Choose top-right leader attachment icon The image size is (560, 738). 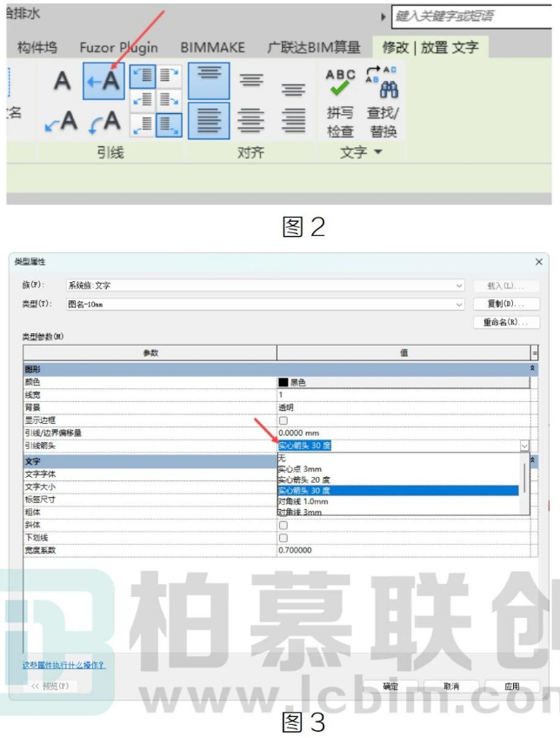[x=169, y=77]
